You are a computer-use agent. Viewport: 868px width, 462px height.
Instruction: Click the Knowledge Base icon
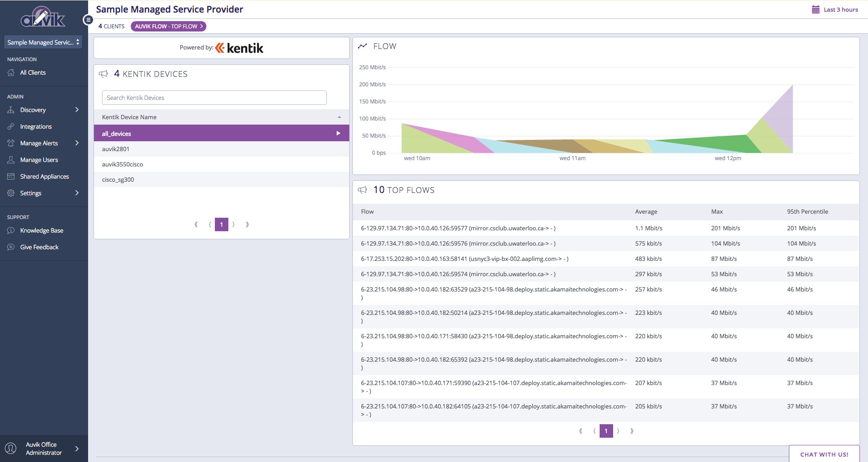point(11,230)
